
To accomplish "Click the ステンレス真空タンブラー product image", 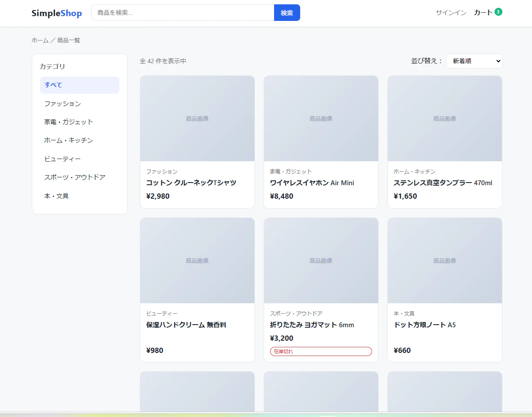I will click(x=445, y=119).
